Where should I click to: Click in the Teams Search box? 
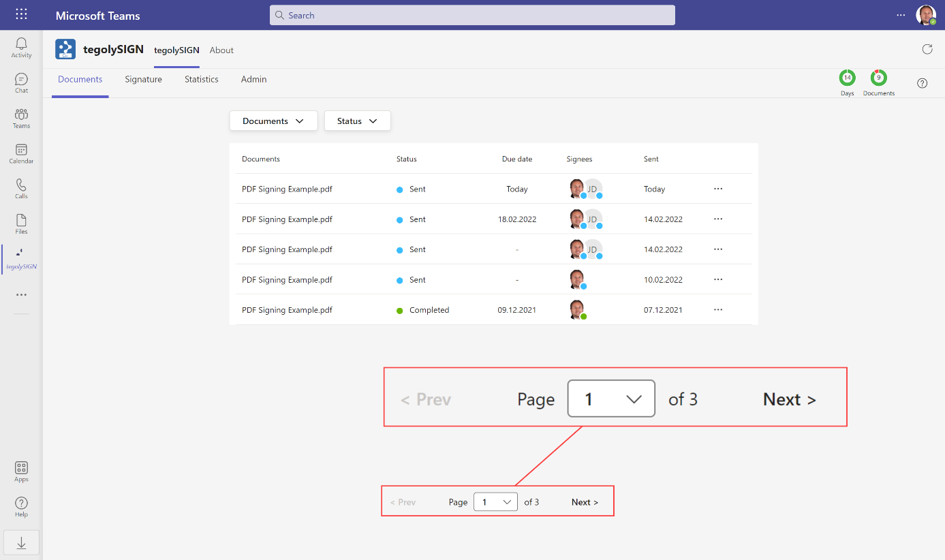coord(472,15)
